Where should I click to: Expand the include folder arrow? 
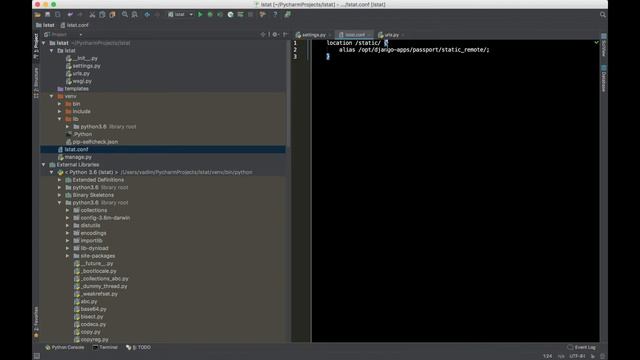[x=60, y=111]
